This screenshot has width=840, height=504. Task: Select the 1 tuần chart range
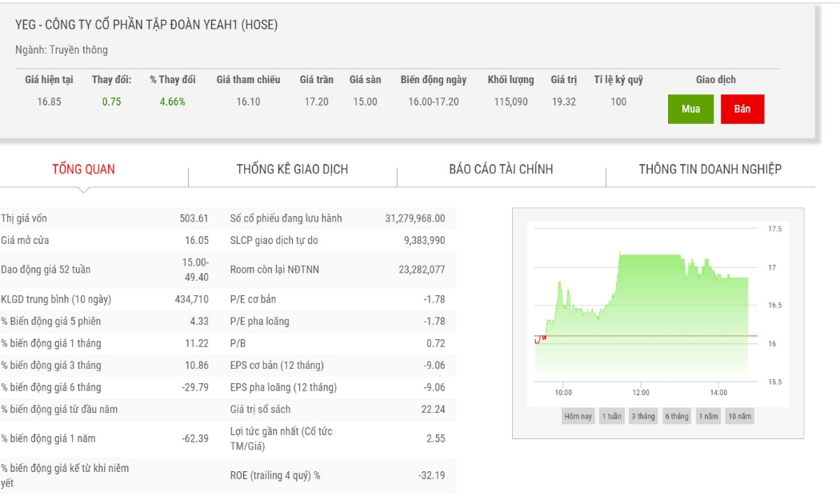pos(612,416)
